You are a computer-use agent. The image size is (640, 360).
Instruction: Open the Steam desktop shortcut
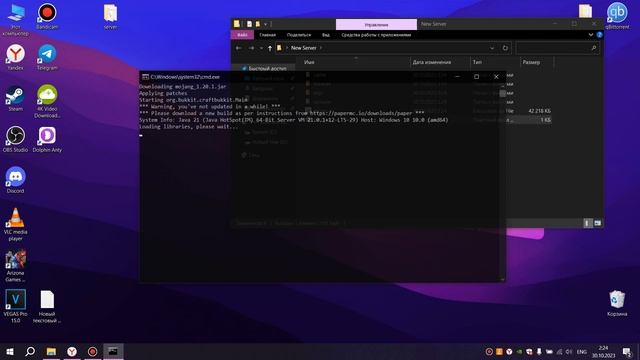tap(16, 98)
